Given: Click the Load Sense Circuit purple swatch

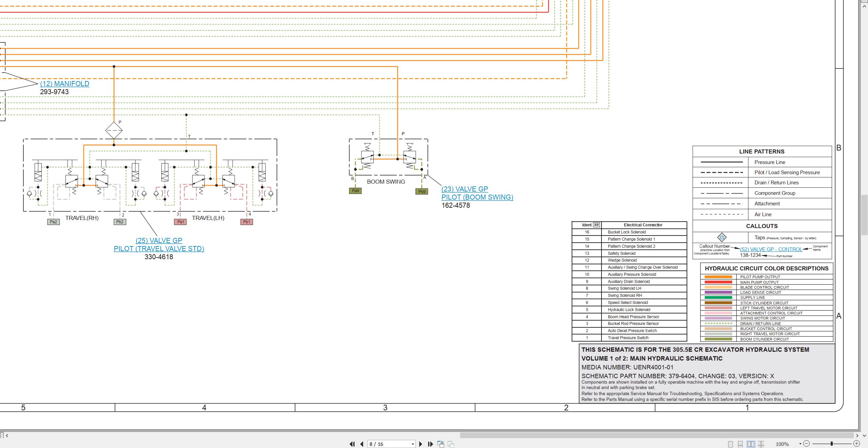Looking at the screenshot, I should [718, 292].
